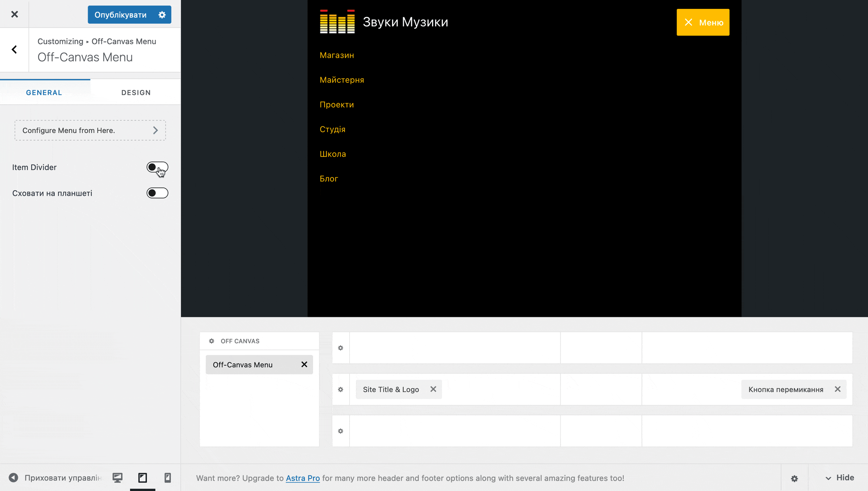Remove Site Title & Logo with its X
This screenshot has height=491, width=868.
[x=433, y=389]
